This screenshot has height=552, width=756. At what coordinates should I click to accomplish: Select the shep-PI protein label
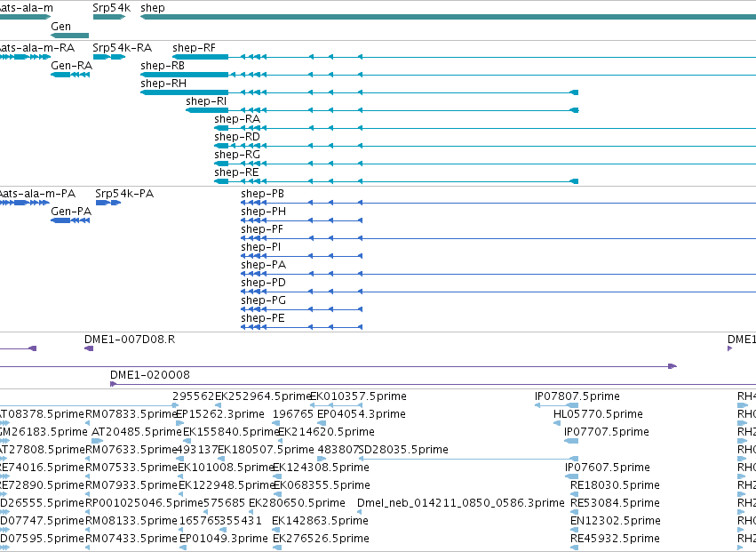coord(260,247)
